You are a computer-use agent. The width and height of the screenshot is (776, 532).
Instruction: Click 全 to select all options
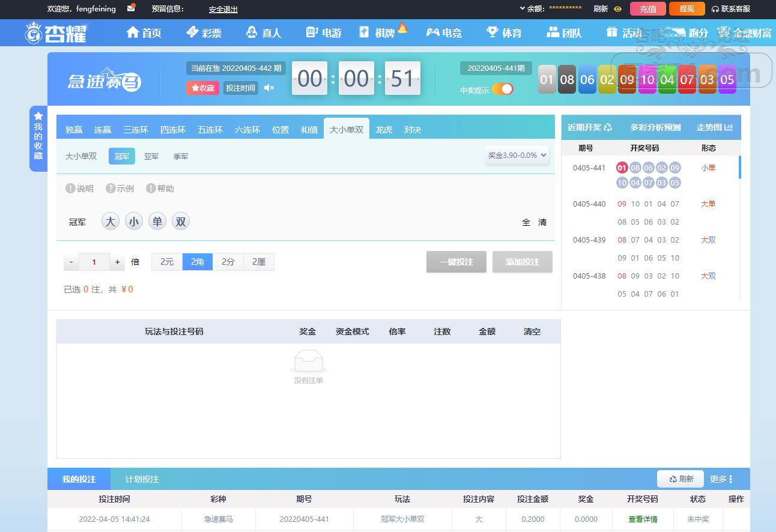tap(526, 222)
